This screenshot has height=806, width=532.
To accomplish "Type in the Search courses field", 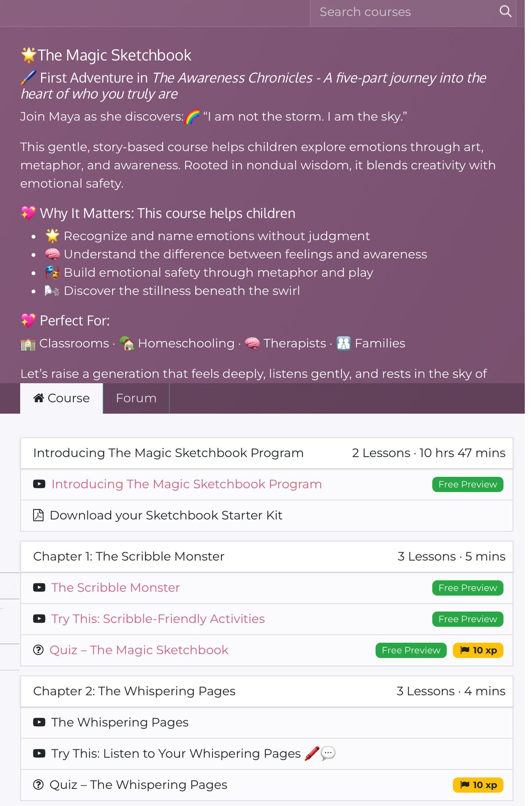I will [x=403, y=12].
